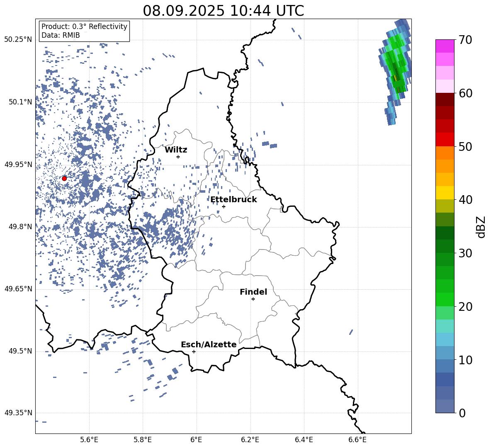Click the colorbar tick label 10
The width and height of the screenshot is (491, 448).
tap(465, 360)
